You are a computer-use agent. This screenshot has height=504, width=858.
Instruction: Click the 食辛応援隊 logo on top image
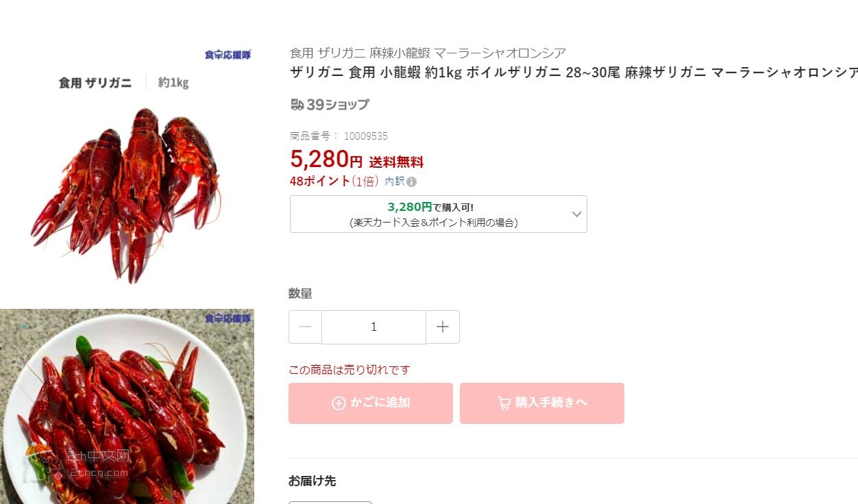(228, 55)
